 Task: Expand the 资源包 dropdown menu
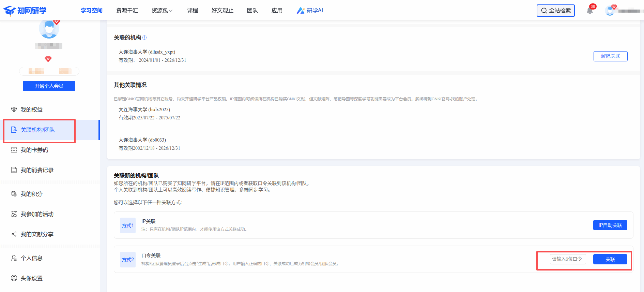(x=162, y=11)
